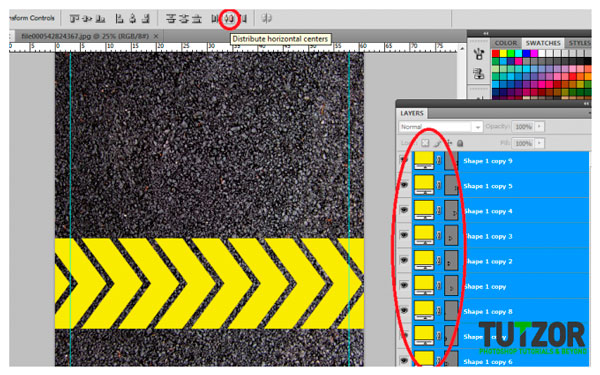
Task: Click Align left edges icon
Action: pos(119,18)
